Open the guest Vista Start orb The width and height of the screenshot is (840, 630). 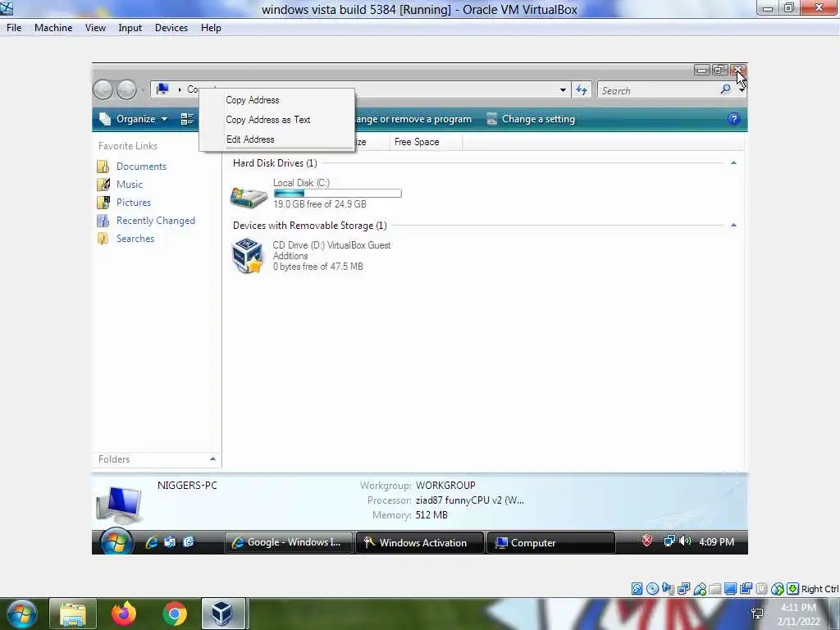[x=116, y=542]
